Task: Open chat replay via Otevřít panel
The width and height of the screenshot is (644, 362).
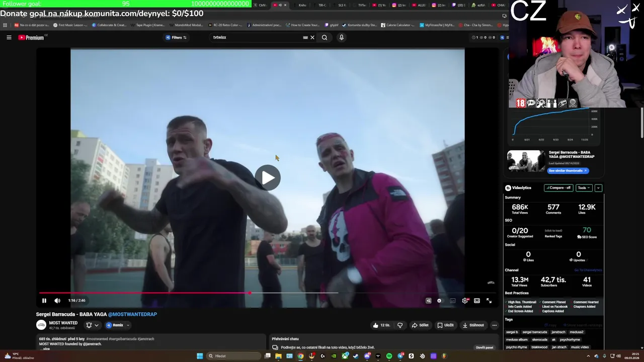Action: pyautogui.click(x=485, y=347)
